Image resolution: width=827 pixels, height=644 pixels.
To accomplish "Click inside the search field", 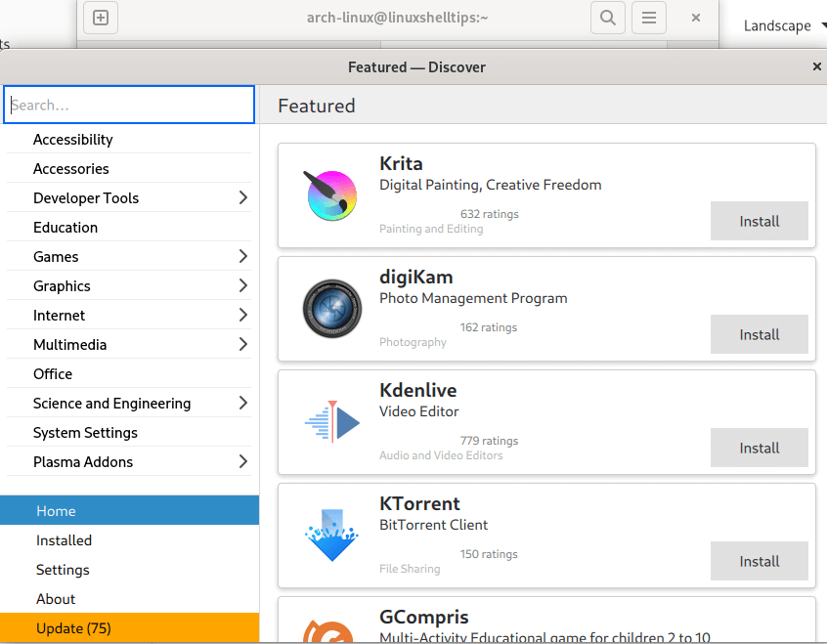I will click(128, 105).
